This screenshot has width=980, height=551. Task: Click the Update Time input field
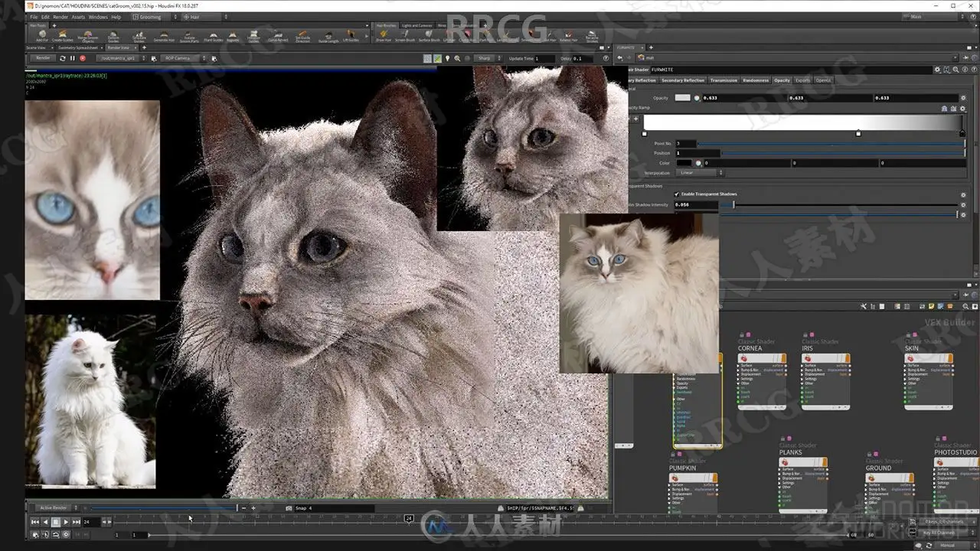click(x=546, y=58)
